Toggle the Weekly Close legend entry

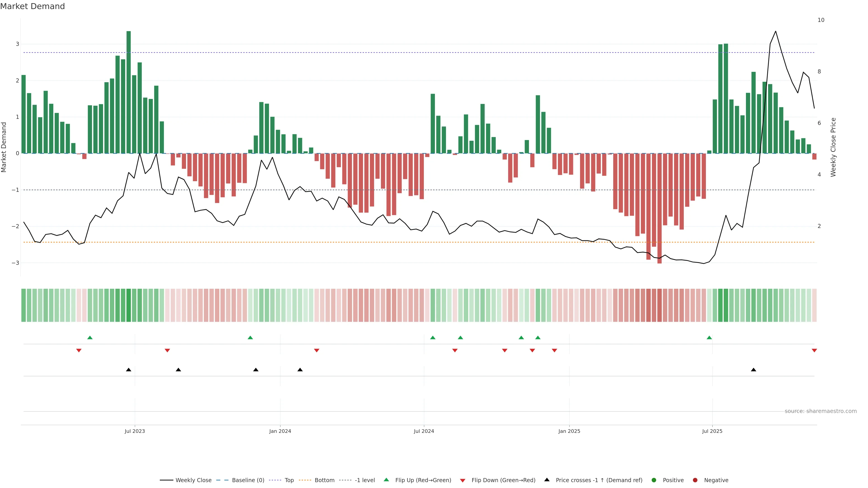(x=193, y=480)
